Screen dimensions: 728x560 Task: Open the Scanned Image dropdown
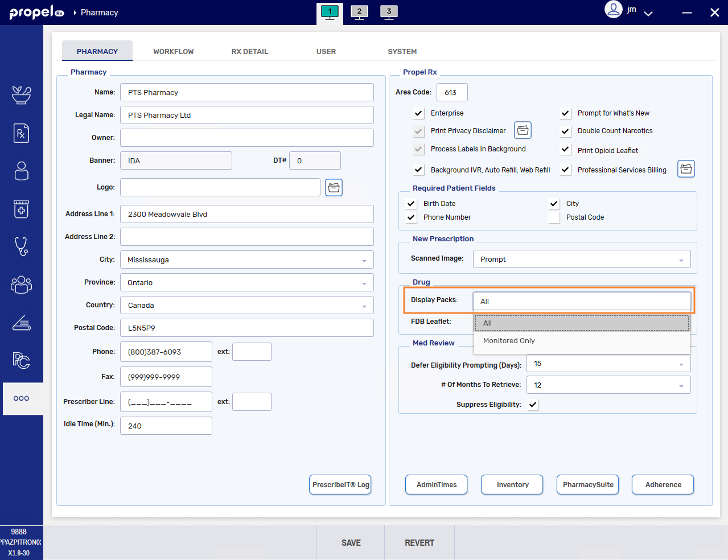(582, 259)
